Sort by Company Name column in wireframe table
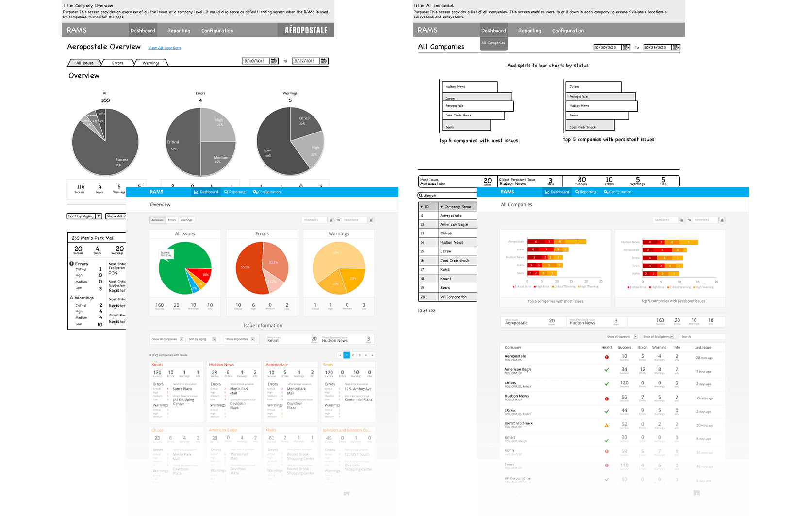The width and height of the screenshot is (811, 532). 458,207
